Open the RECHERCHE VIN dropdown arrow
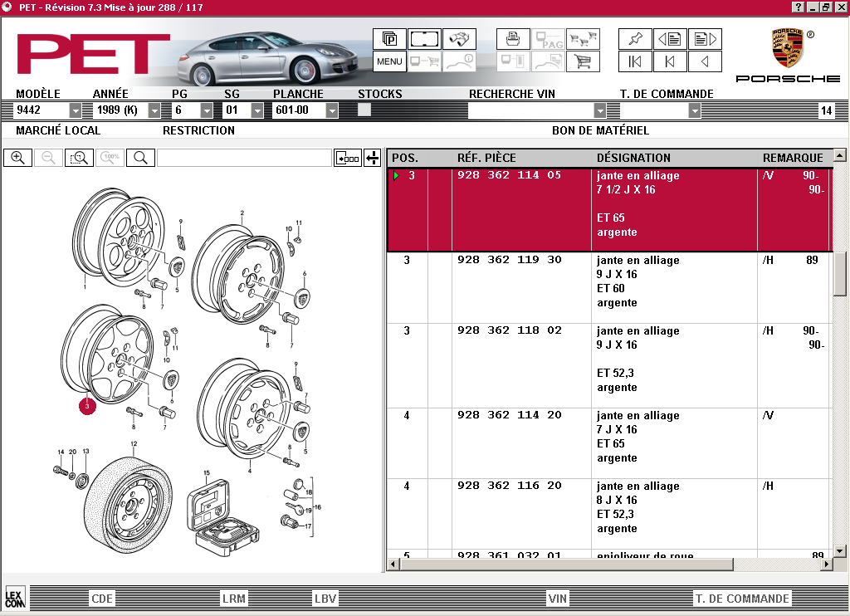This screenshot has width=850, height=616. [x=599, y=110]
